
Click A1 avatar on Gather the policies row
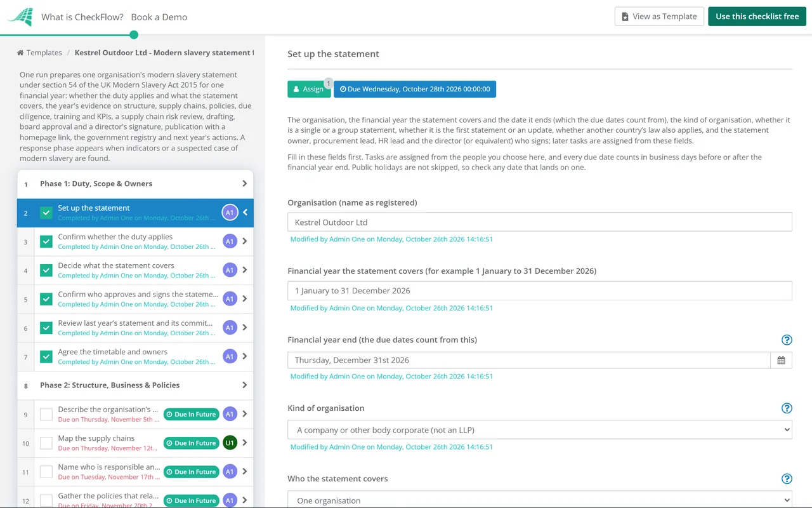(x=230, y=500)
